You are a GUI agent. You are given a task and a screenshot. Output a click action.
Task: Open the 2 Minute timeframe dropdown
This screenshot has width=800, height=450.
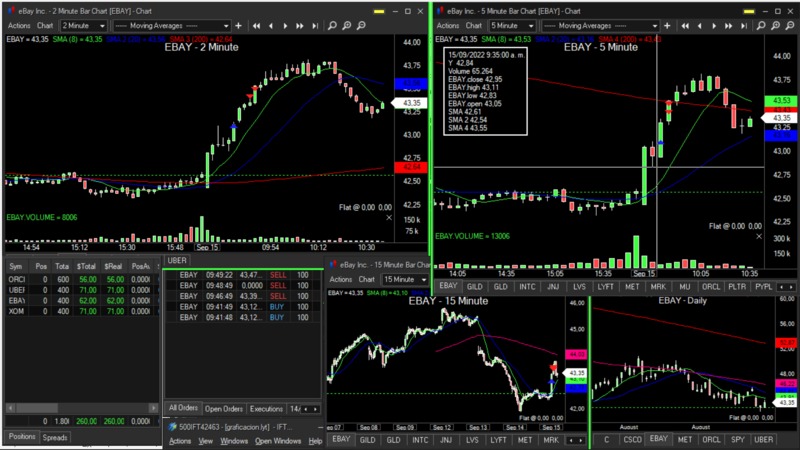88,25
